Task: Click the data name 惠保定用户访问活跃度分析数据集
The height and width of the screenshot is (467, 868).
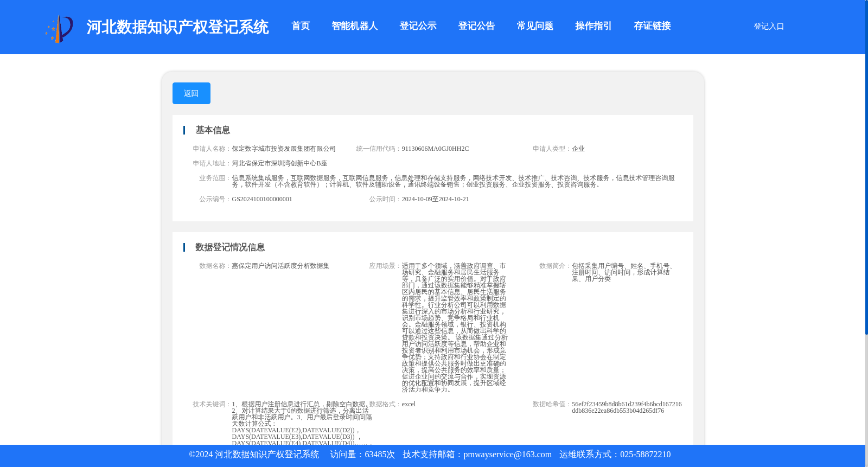Action: 280,266
